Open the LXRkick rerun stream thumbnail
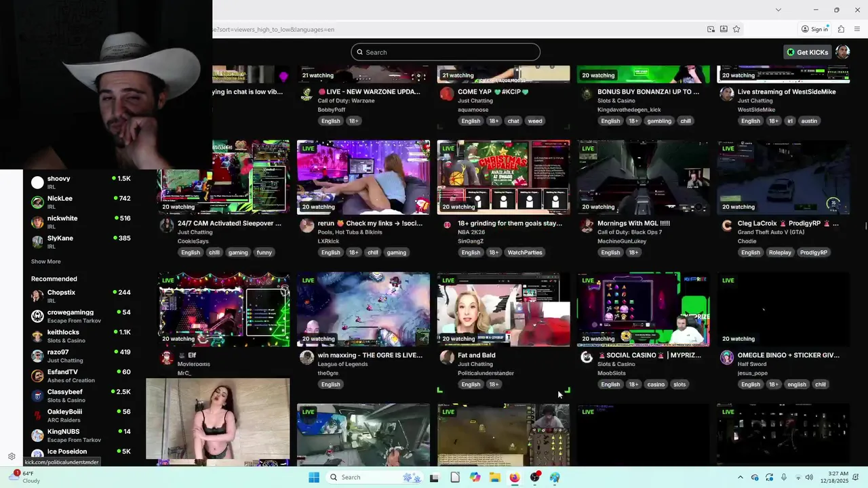868x488 pixels. [363, 178]
